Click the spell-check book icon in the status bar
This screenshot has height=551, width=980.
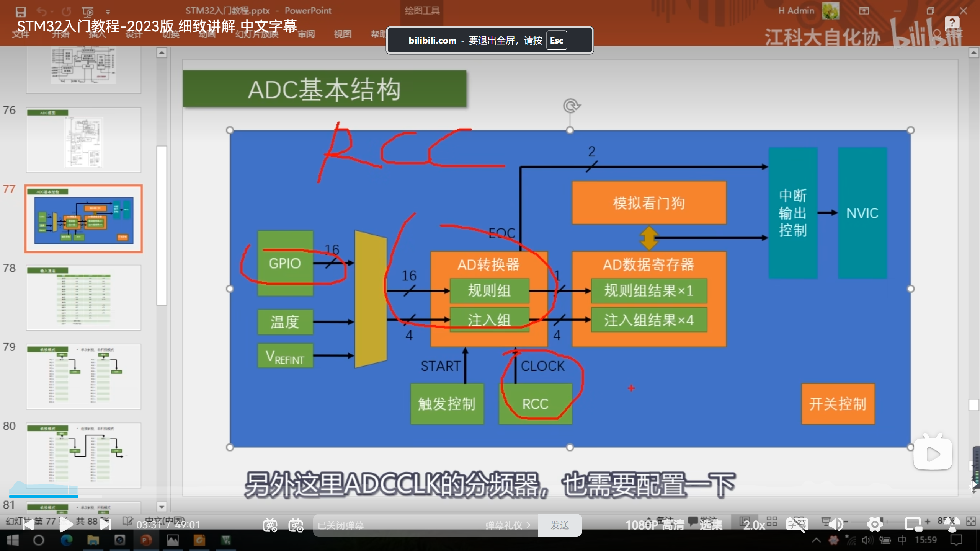pyautogui.click(x=127, y=521)
